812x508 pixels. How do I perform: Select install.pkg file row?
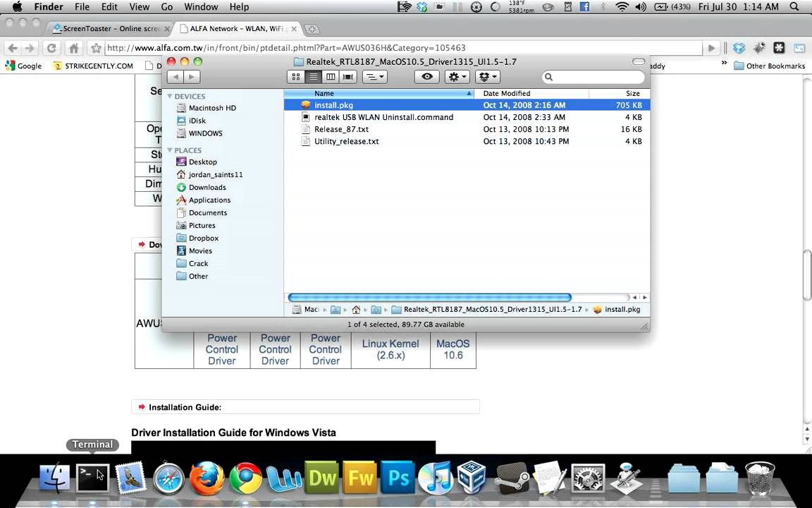[x=467, y=104]
